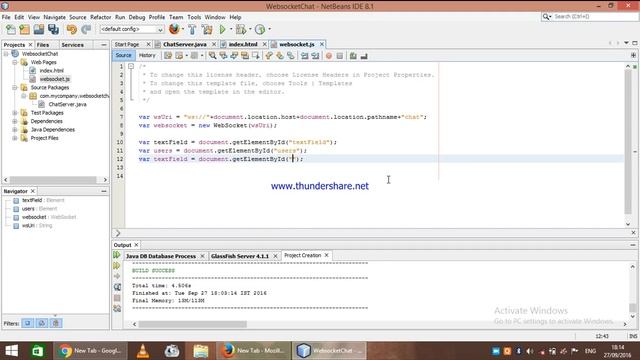The width and height of the screenshot is (640, 360).
Task: Click the Search (Ctrl+I) field
Action: coord(594,17)
